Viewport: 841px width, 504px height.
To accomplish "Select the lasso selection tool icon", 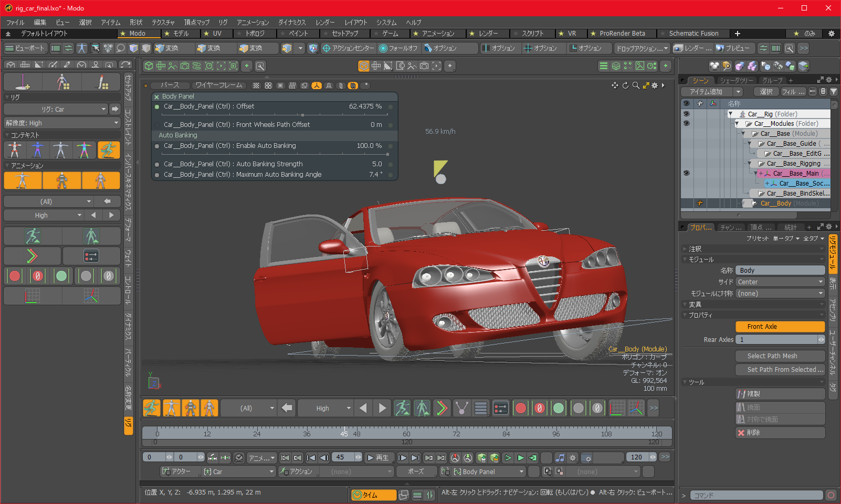I will (120, 48).
